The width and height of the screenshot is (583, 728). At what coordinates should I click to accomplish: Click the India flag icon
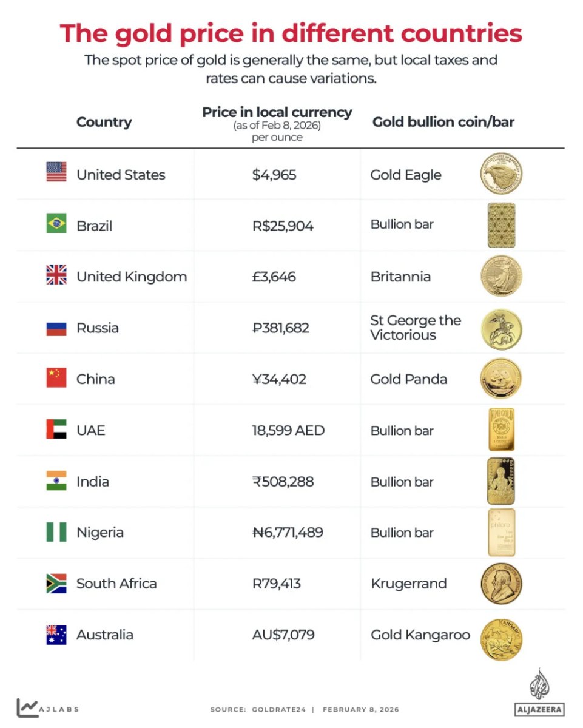tap(56, 480)
